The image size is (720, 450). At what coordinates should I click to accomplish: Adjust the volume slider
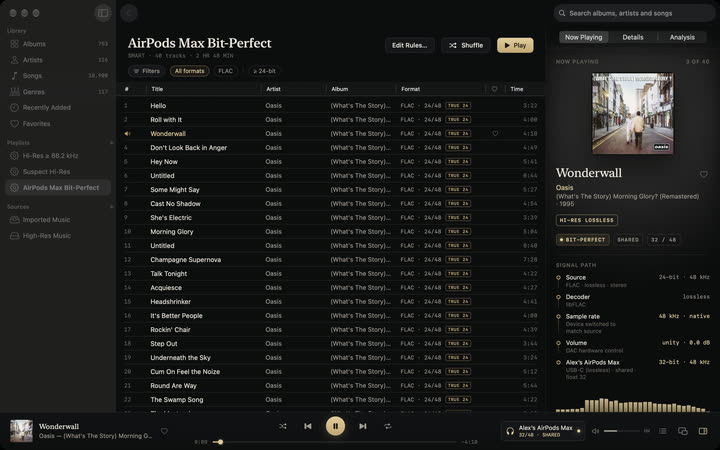click(x=621, y=431)
